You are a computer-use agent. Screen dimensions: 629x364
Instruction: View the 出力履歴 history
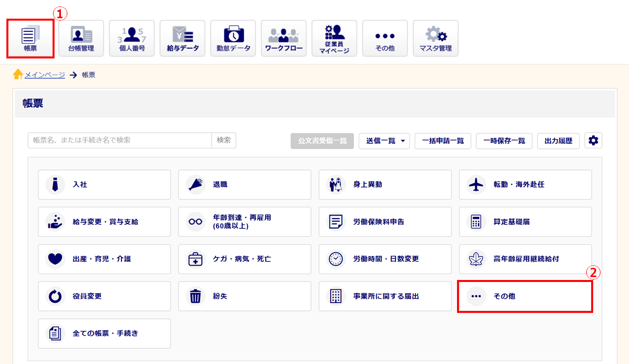click(x=558, y=140)
